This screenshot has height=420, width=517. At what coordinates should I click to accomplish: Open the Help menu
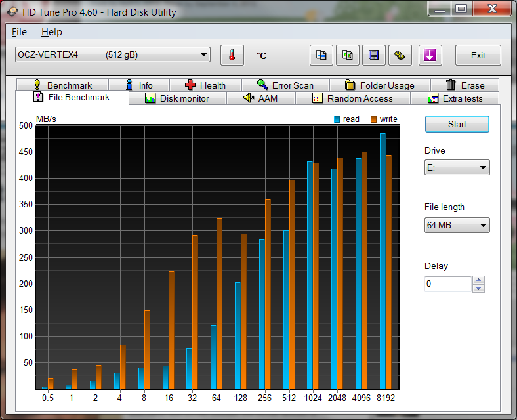(51, 32)
